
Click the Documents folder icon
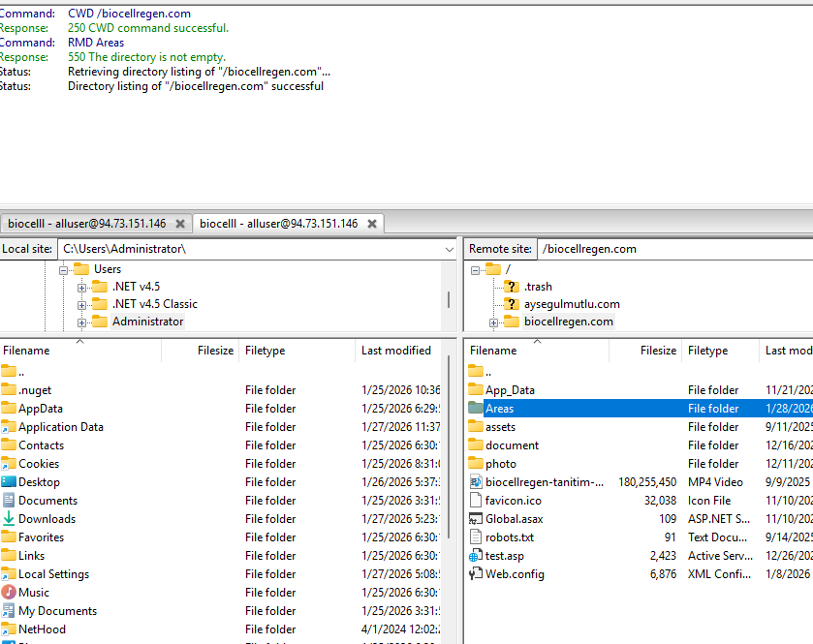pos(9,501)
